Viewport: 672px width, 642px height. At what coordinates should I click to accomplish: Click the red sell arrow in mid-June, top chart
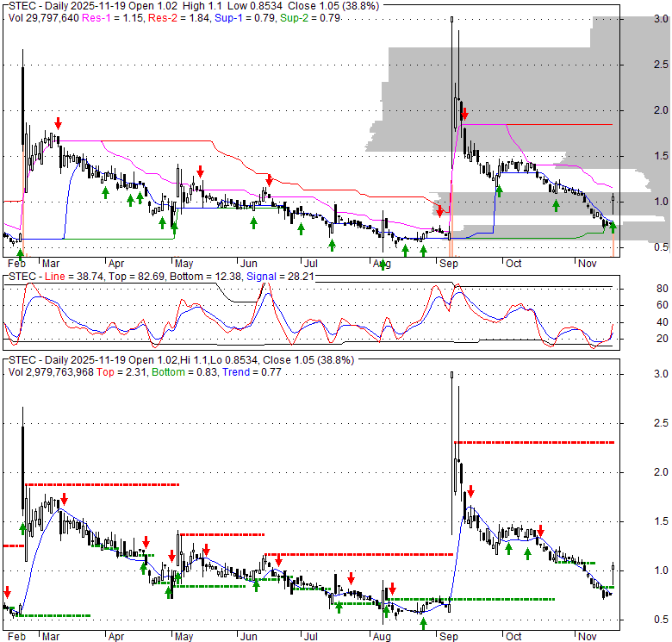tap(269, 179)
